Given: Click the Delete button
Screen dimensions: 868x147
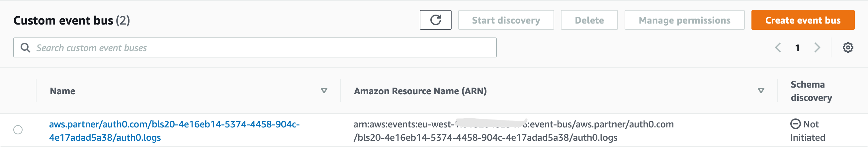Looking at the screenshot, I should coord(589,20).
